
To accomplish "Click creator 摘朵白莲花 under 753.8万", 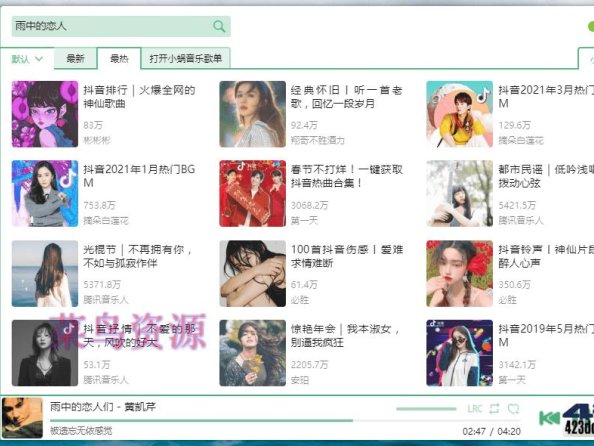I will (x=106, y=221).
